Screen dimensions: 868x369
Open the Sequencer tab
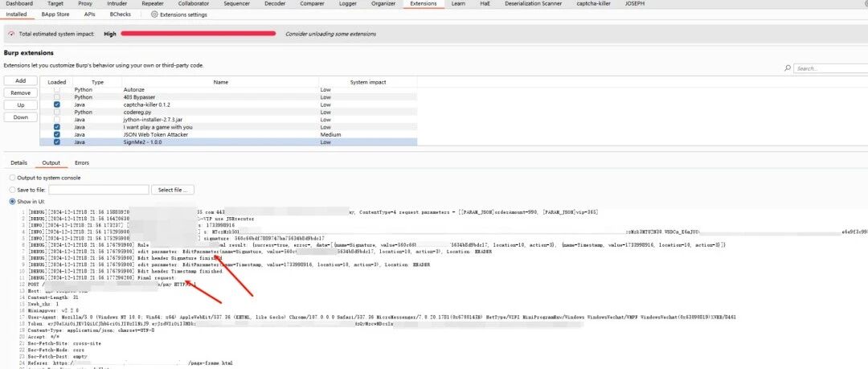tap(237, 3)
